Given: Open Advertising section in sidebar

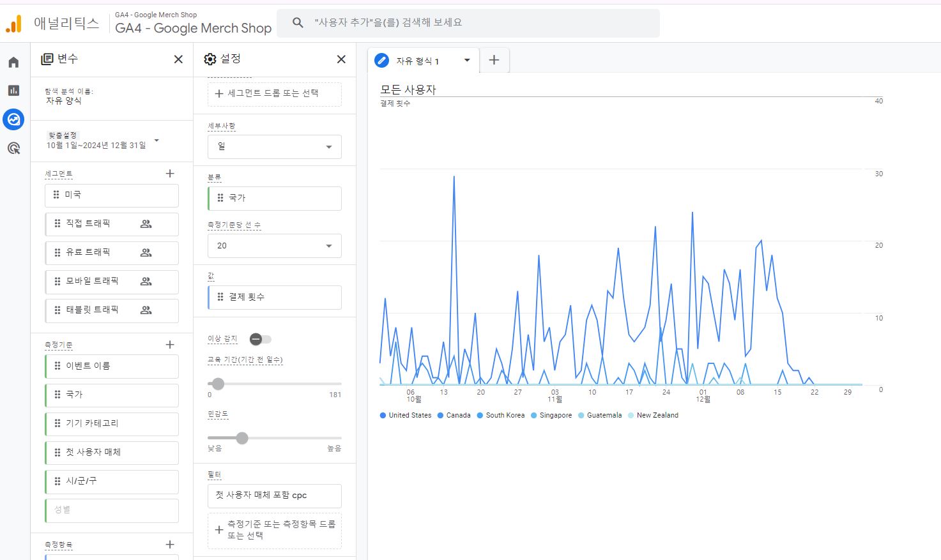Looking at the screenshot, I should click(13, 149).
